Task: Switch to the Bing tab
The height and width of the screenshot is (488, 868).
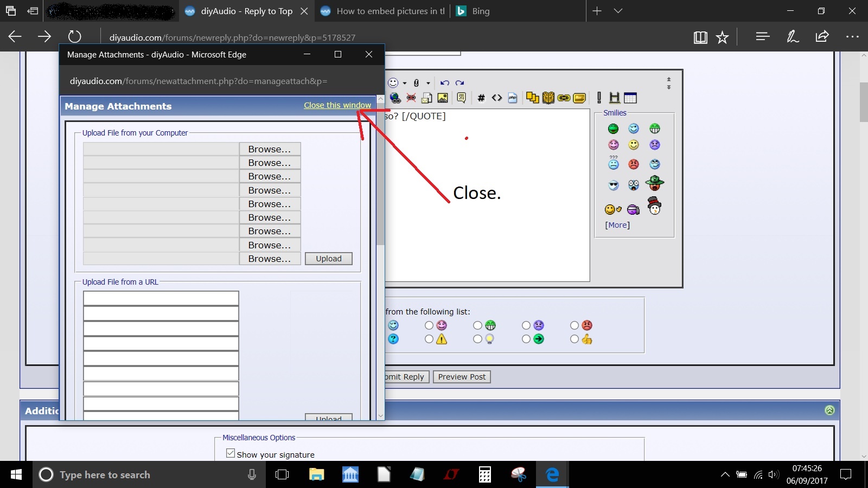Action: [518, 11]
